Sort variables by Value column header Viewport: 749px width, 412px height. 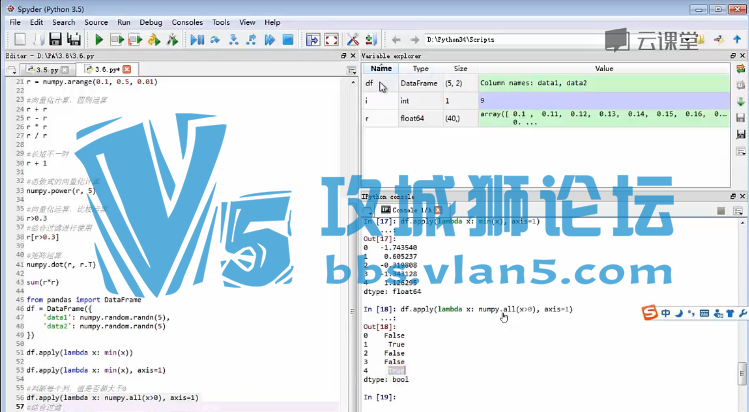tap(604, 68)
